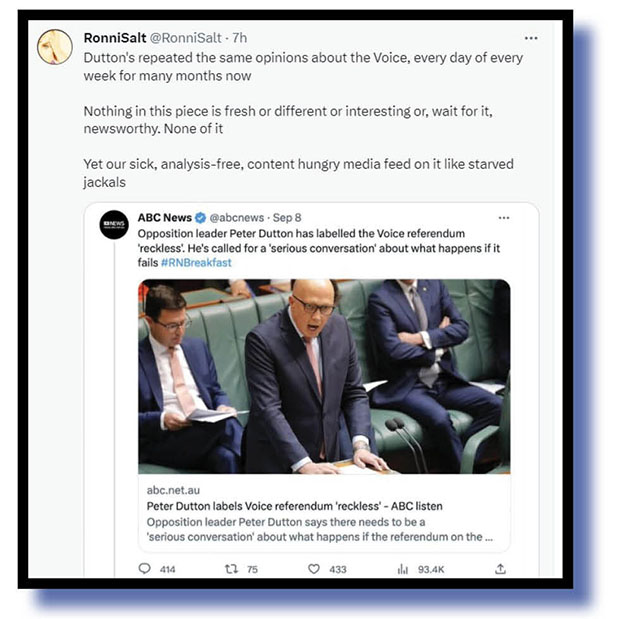Open the Peter Dutton parliament photo

[x=324, y=376]
